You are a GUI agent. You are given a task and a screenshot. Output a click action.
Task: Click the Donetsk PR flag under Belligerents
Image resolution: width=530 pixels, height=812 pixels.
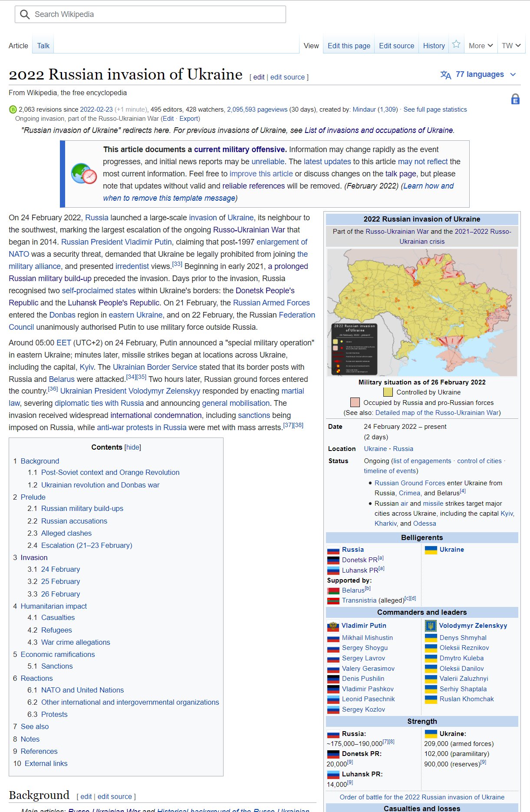[333, 560]
